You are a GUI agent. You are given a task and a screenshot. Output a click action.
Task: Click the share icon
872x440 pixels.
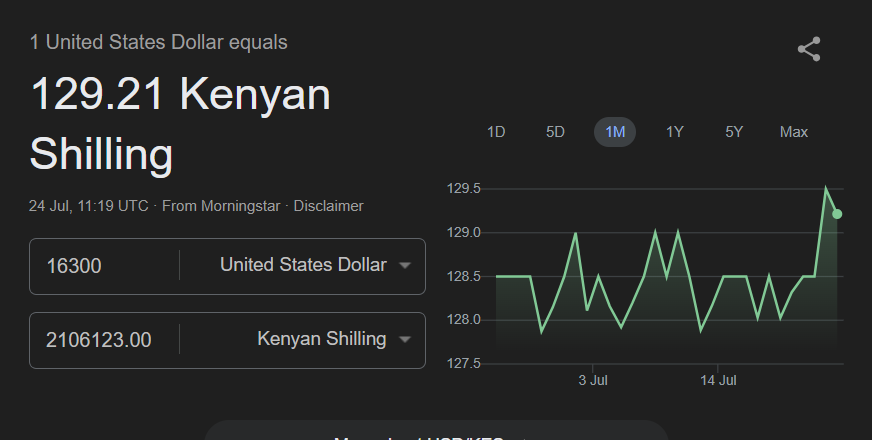(x=808, y=50)
